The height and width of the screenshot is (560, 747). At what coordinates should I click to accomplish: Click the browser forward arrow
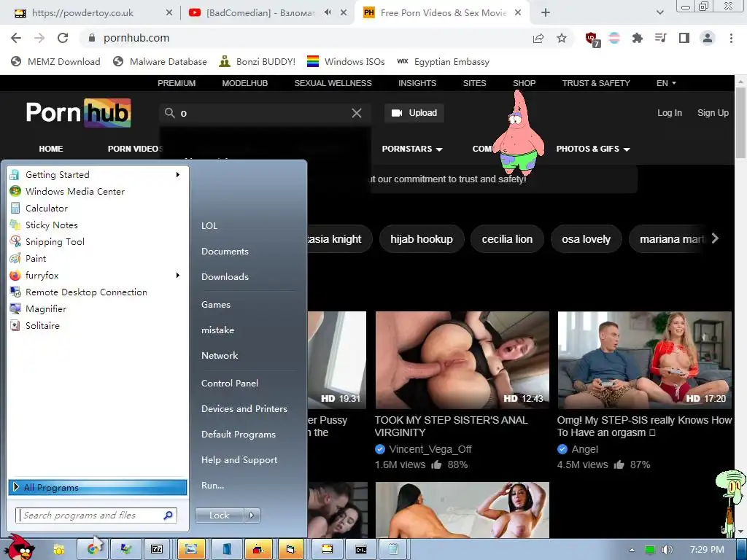pyautogui.click(x=39, y=38)
